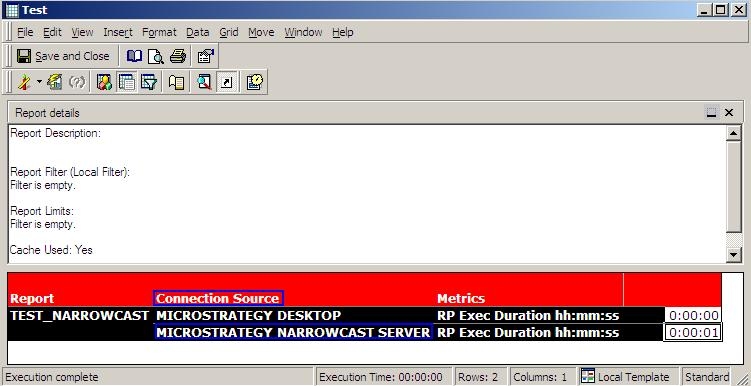Image resolution: width=751 pixels, height=386 pixels.
Task: Open the Format menu
Action: pos(159,33)
